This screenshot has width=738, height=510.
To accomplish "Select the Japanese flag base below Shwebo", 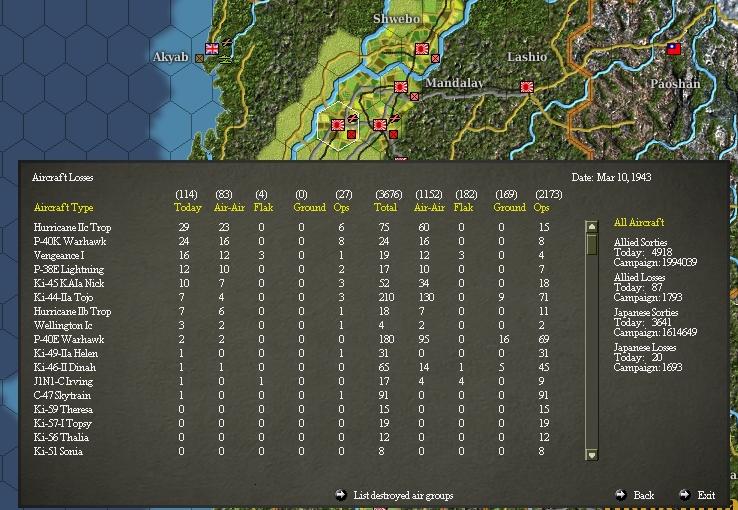I will coord(422,49).
